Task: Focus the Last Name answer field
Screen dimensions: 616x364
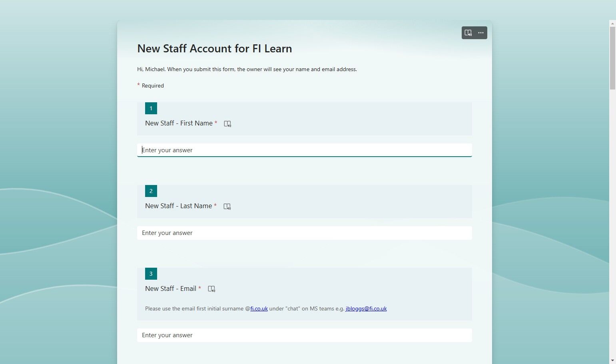Action: (x=305, y=233)
